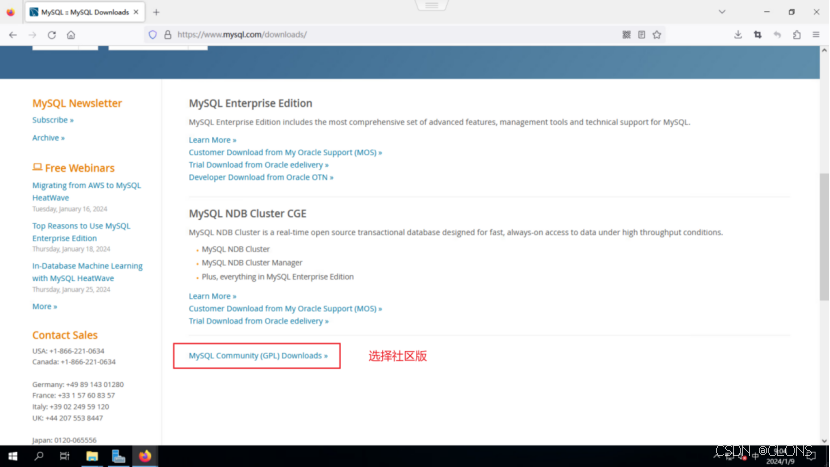Image resolution: width=830 pixels, height=467 pixels.
Task: Click the MySQL NDB Cluster CGE heading
Action: (x=247, y=213)
